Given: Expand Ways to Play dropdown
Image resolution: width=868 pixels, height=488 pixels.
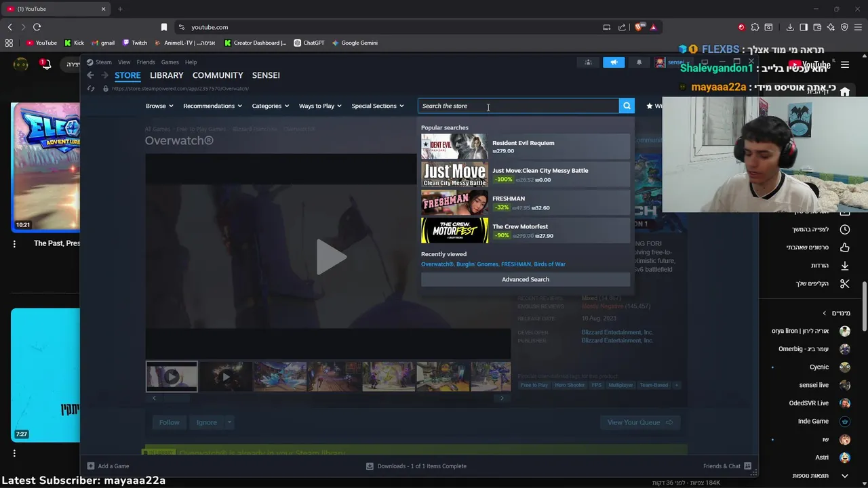Looking at the screenshot, I should [x=320, y=106].
